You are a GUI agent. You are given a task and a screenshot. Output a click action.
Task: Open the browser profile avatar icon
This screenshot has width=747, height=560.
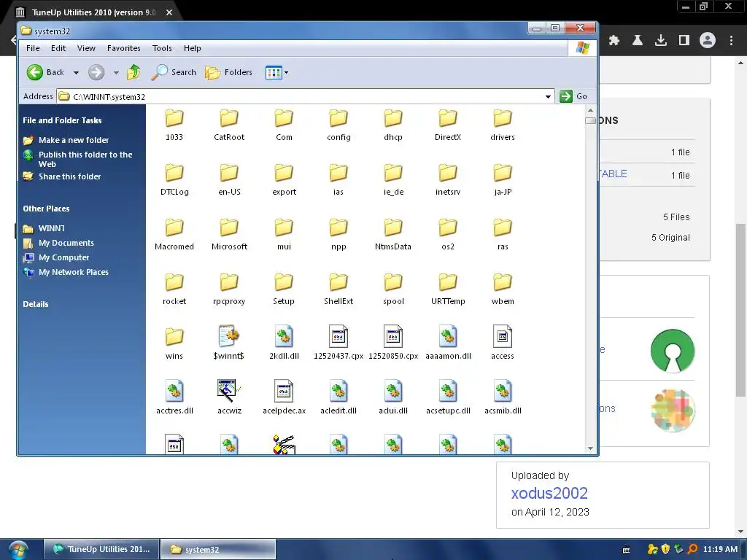[x=708, y=41]
